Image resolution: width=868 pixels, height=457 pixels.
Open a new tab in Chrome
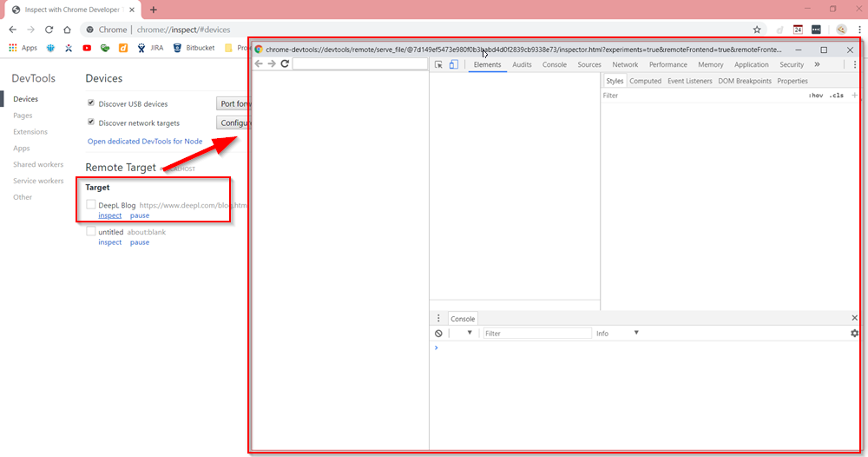(x=154, y=10)
